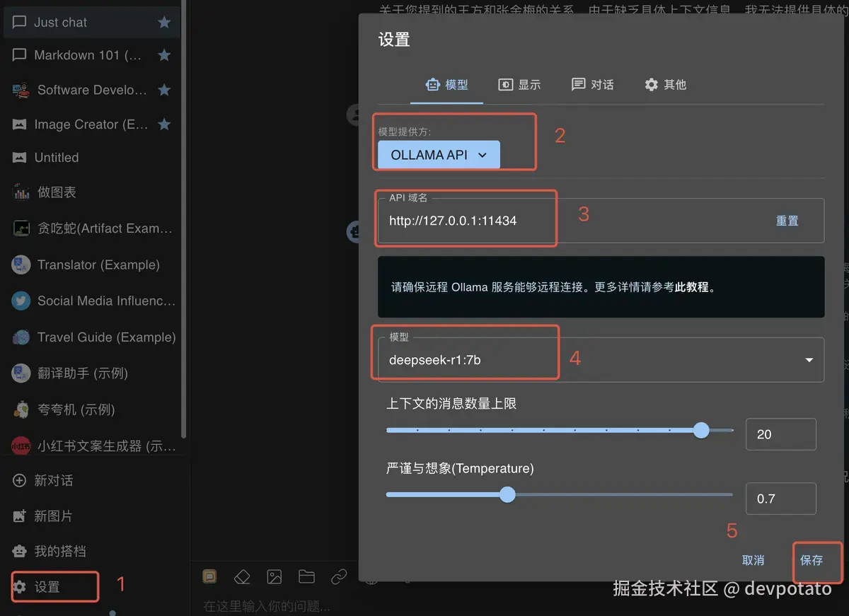The width and height of the screenshot is (849, 616).
Task: Expand the deepseek-r1:7b model dropdown
Action: tap(808, 359)
